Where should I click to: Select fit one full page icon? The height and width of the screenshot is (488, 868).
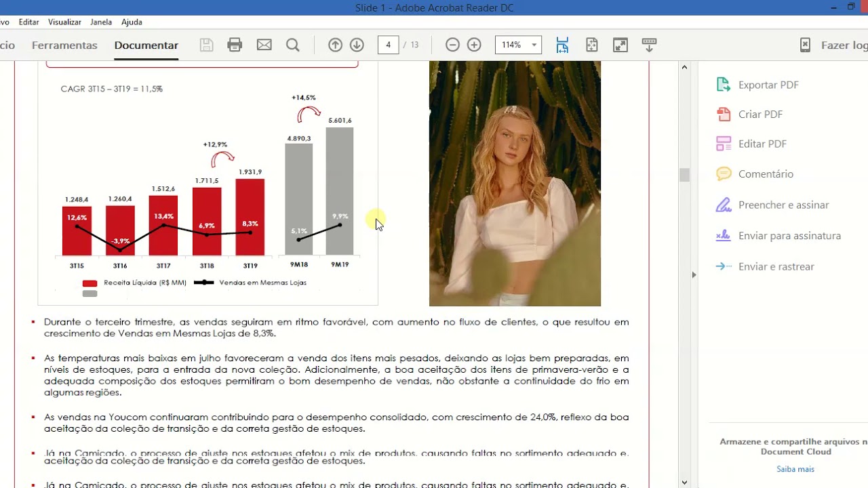tap(592, 45)
